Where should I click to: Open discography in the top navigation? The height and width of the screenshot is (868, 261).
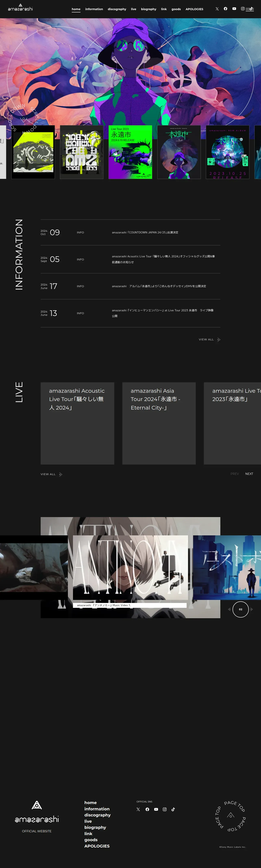(x=117, y=9)
